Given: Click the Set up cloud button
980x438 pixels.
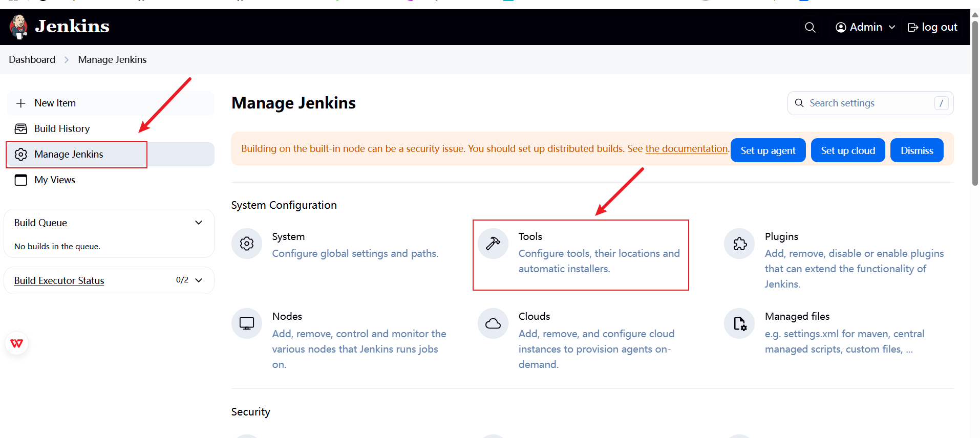Looking at the screenshot, I should (x=848, y=150).
